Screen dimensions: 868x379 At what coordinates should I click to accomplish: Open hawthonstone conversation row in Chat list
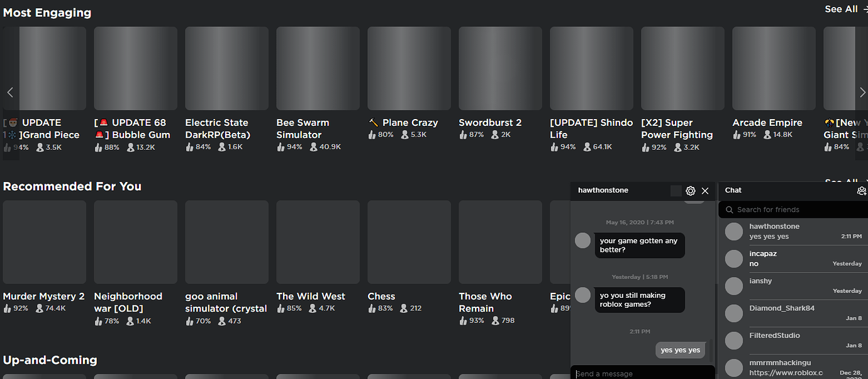pos(793,231)
